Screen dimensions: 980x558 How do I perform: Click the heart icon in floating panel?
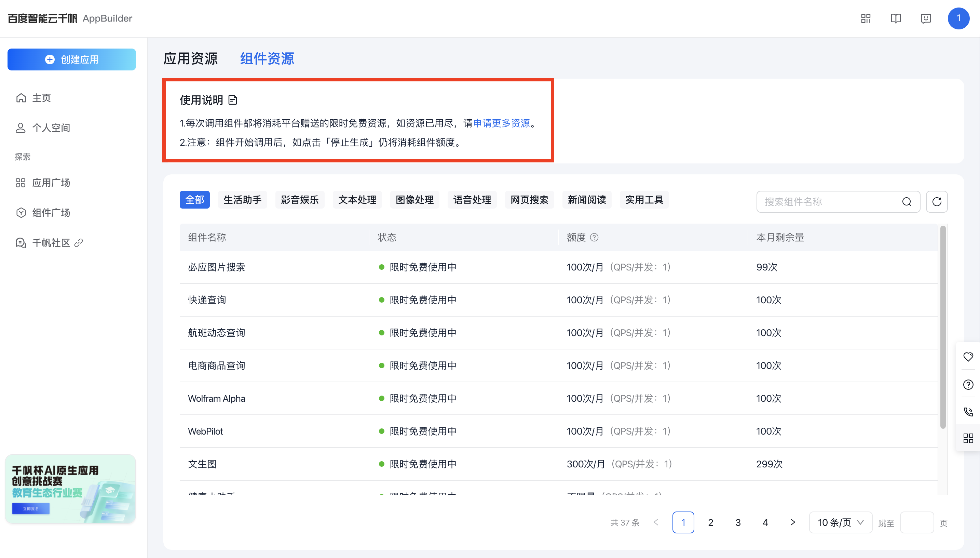pos(968,357)
